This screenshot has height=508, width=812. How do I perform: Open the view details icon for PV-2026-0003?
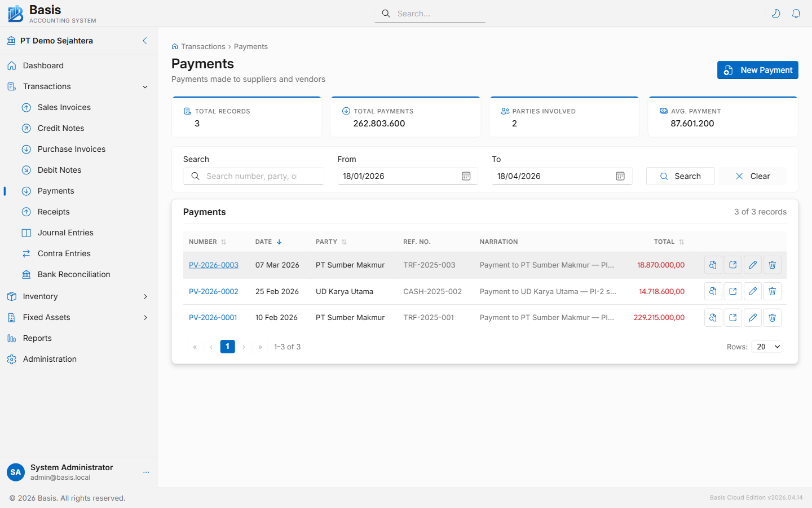(713, 265)
